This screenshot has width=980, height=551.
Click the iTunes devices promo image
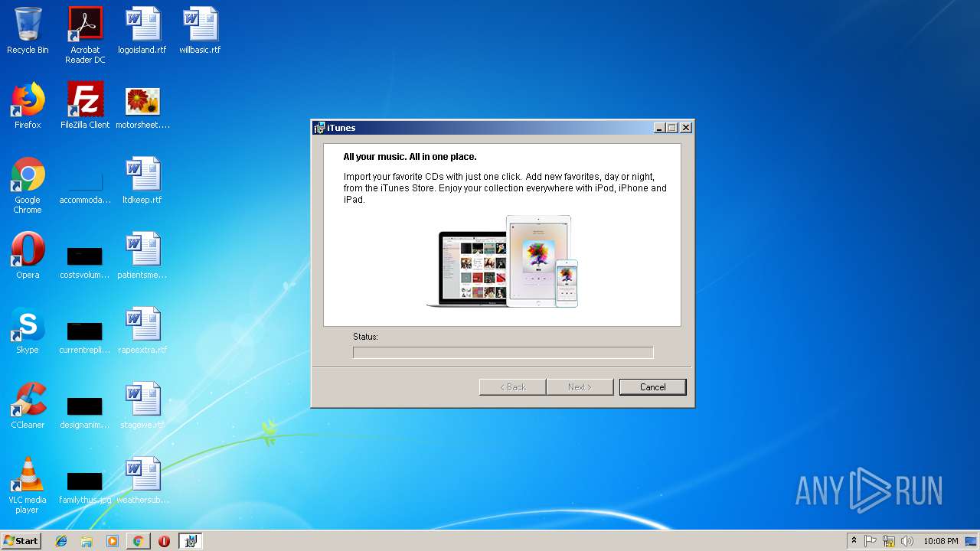[502, 261]
